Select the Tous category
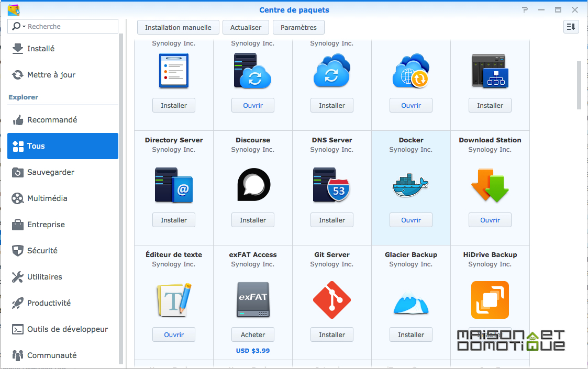 [63, 146]
